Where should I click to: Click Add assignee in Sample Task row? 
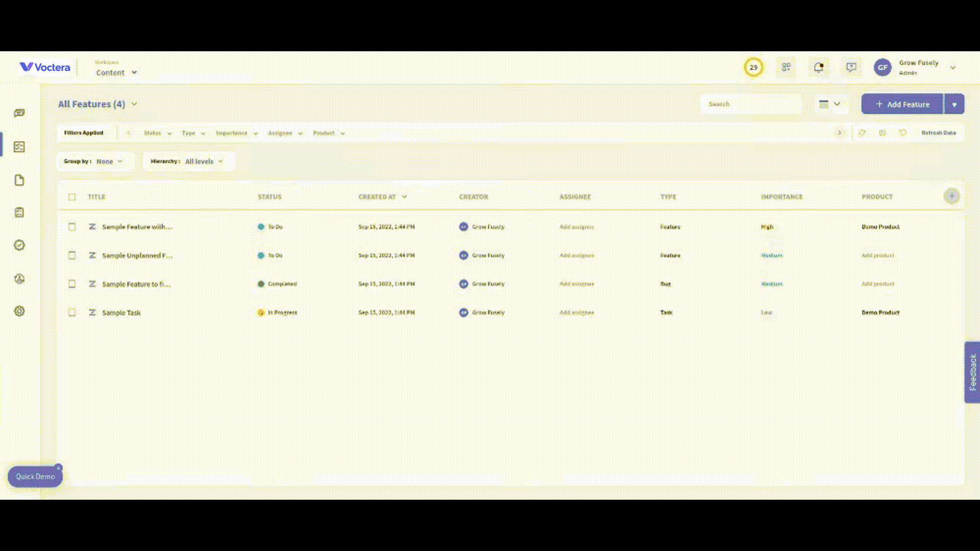tap(577, 313)
